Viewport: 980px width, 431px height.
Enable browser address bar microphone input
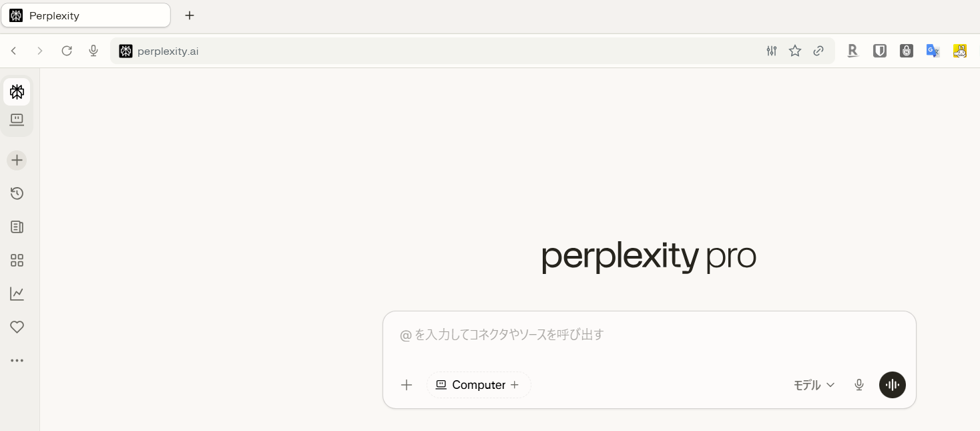(x=93, y=51)
